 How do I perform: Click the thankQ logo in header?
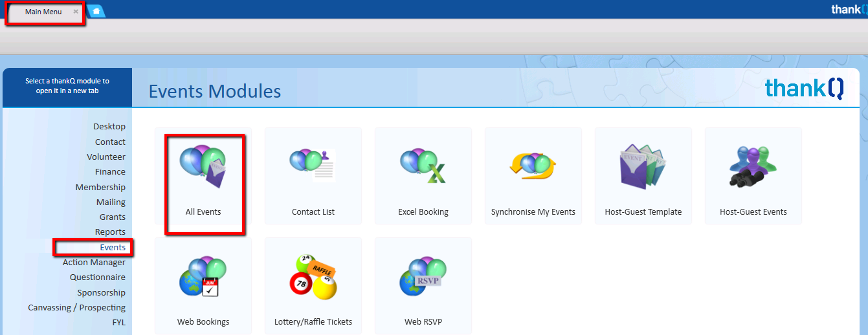(804, 88)
